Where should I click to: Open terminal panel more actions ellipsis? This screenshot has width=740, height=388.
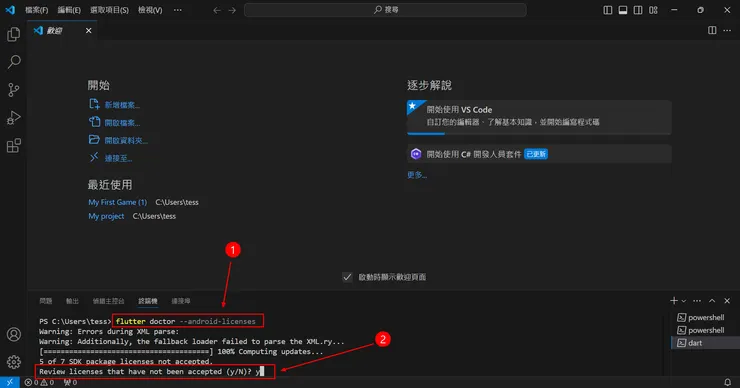pos(697,301)
